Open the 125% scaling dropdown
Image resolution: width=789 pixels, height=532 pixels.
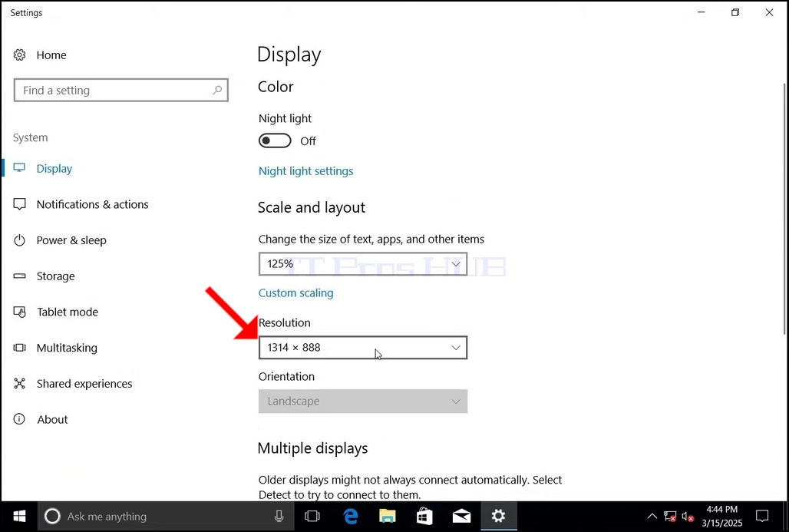pos(363,264)
